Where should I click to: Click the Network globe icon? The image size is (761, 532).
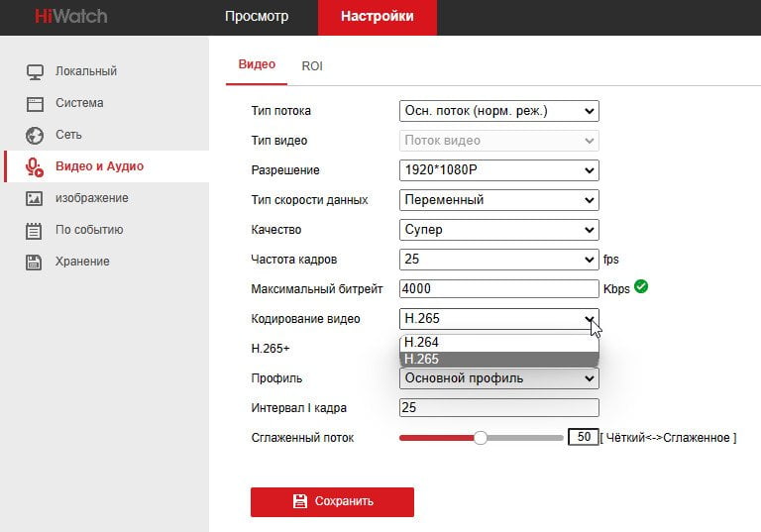[35, 136]
